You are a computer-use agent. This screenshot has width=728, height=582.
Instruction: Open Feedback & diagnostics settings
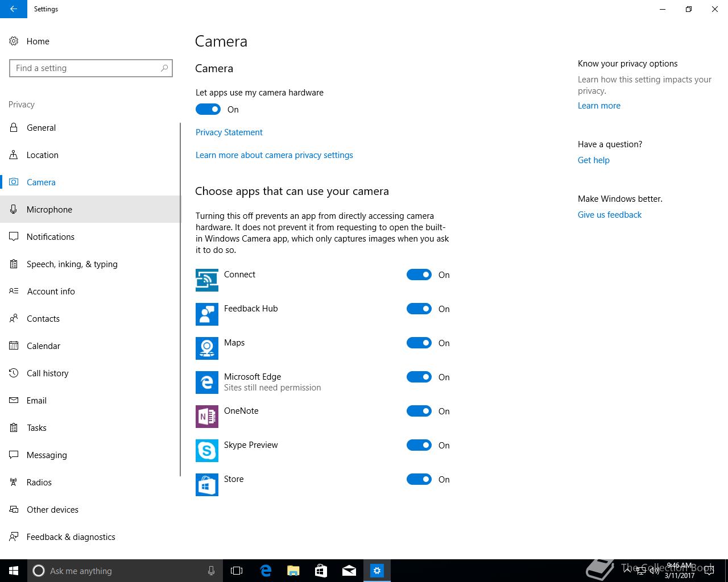click(90, 537)
